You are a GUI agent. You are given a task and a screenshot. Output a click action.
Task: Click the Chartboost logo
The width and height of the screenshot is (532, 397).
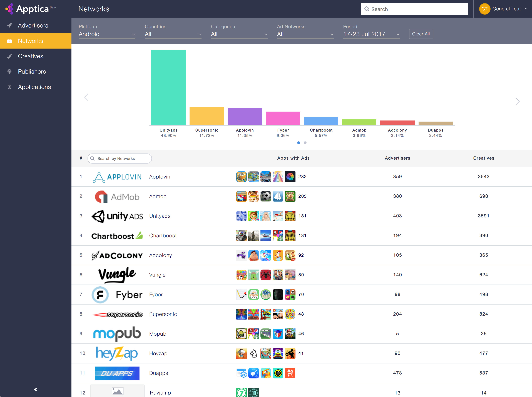117,236
